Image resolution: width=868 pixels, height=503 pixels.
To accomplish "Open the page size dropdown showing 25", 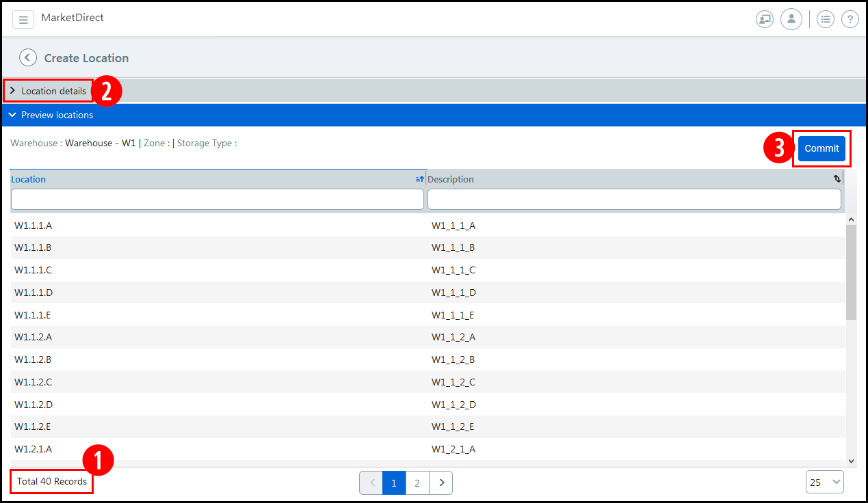I will 824,482.
